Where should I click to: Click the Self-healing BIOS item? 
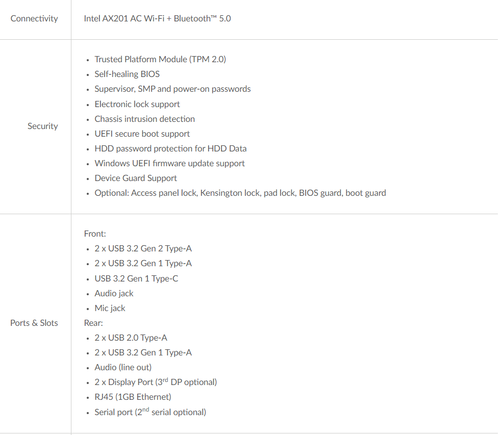coord(127,74)
